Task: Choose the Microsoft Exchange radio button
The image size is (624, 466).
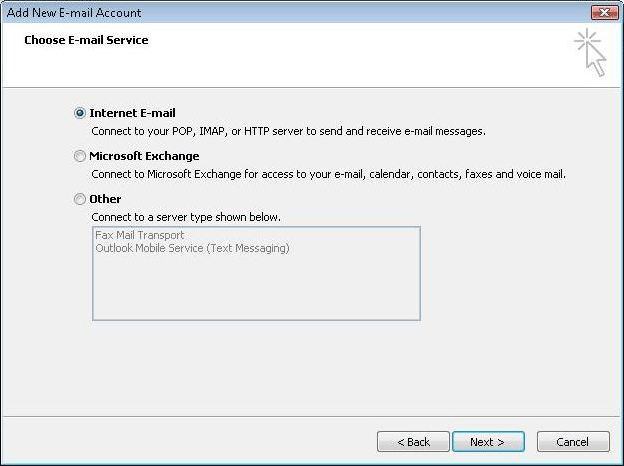Action: click(80, 157)
